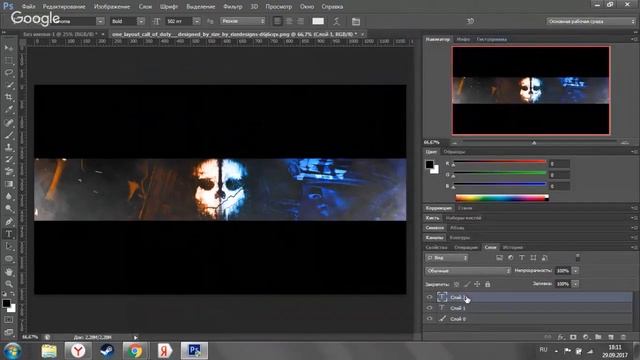
Task: Select the Eyedropper tool
Action: point(9,109)
